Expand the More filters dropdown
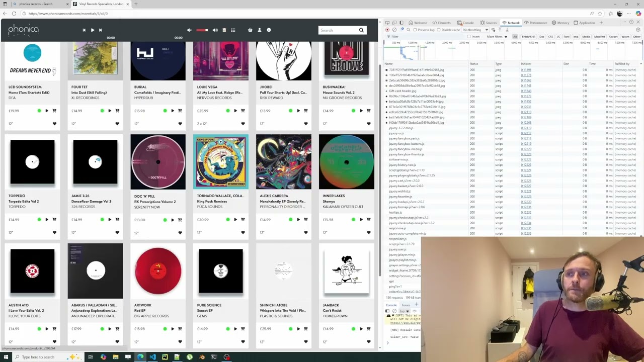Screen dimensions: 644x362 coord(497,37)
